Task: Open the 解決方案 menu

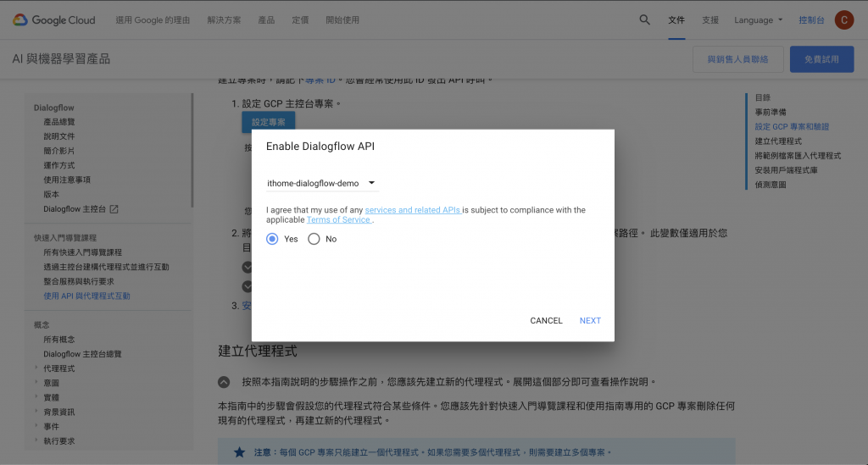Action: point(224,20)
